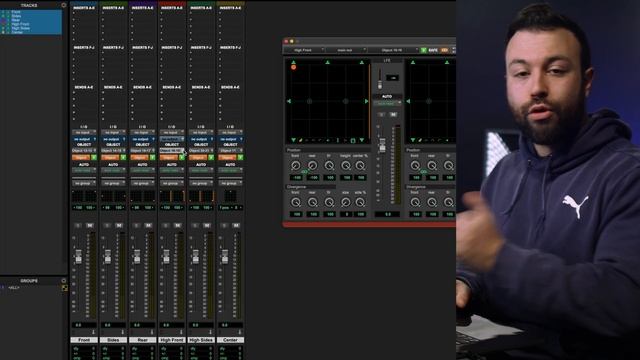Open the highlighted object selector on High Front track

coord(172,151)
